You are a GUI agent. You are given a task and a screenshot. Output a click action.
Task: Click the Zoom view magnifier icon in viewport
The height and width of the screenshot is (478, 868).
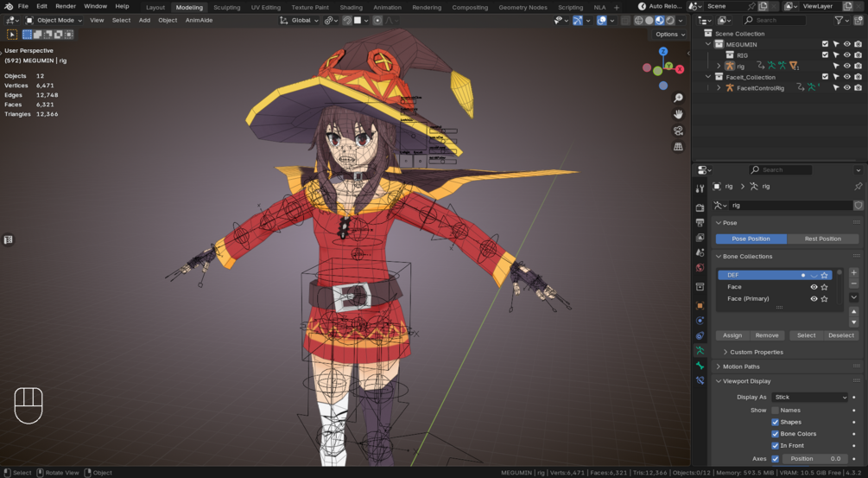(x=678, y=98)
